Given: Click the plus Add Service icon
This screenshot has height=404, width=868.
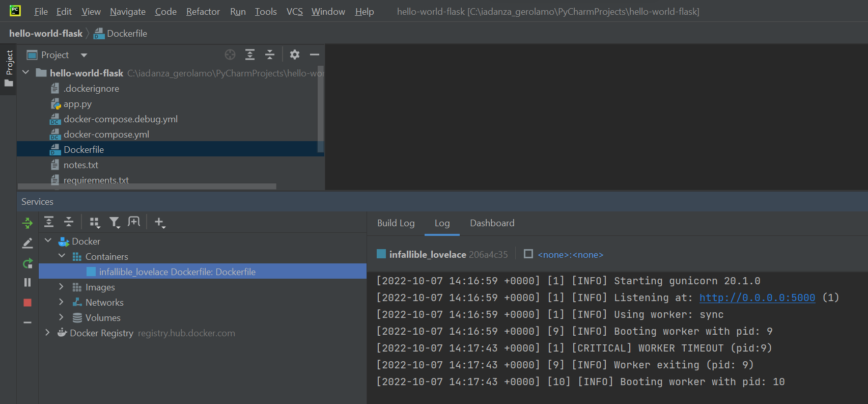Looking at the screenshot, I should click(x=159, y=222).
